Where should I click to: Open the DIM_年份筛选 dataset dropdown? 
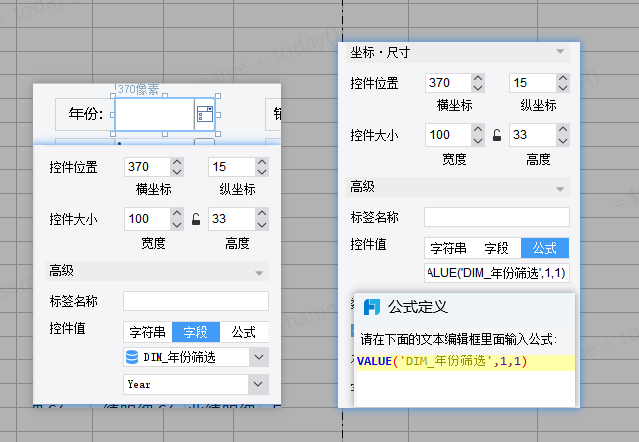[259, 357]
